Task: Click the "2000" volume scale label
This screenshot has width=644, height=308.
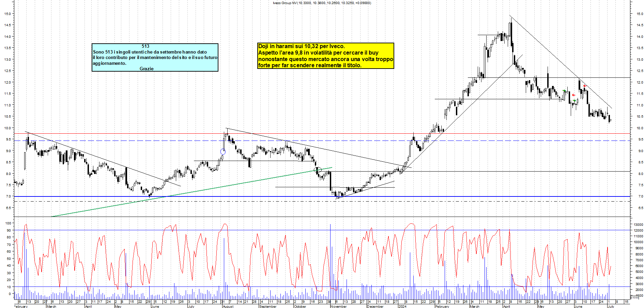Action: pyautogui.click(x=639, y=290)
